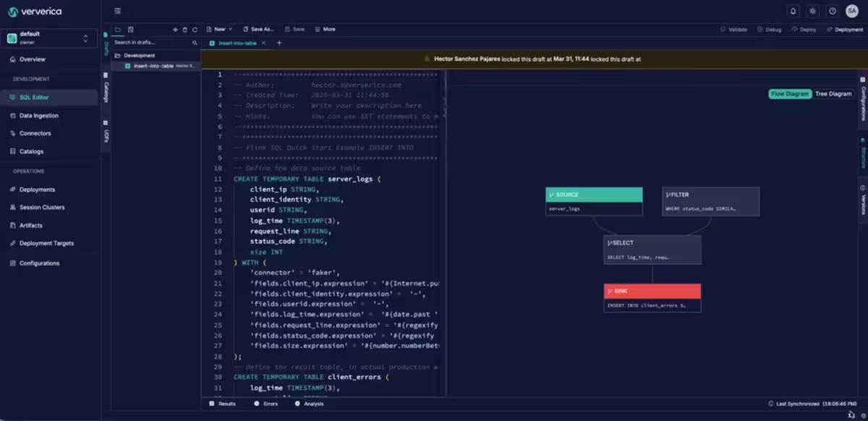This screenshot has height=421, width=868.
Task: Select the folder view icon in drafts panel
Action: coord(118,30)
